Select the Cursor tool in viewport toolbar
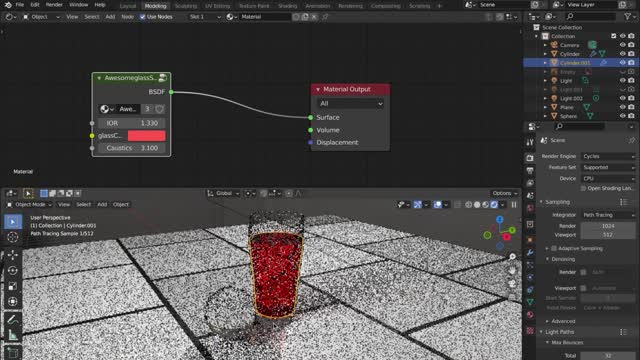640x360 pixels. pyautogui.click(x=13, y=237)
